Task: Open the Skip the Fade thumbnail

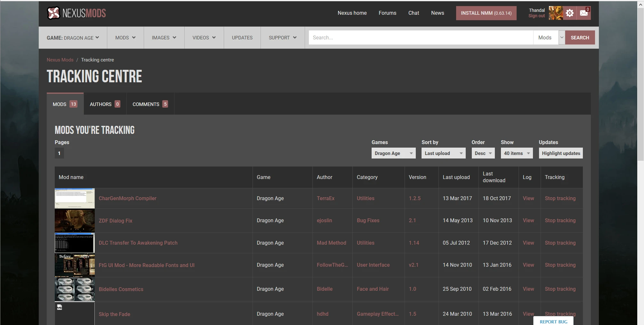Action: (x=75, y=314)
